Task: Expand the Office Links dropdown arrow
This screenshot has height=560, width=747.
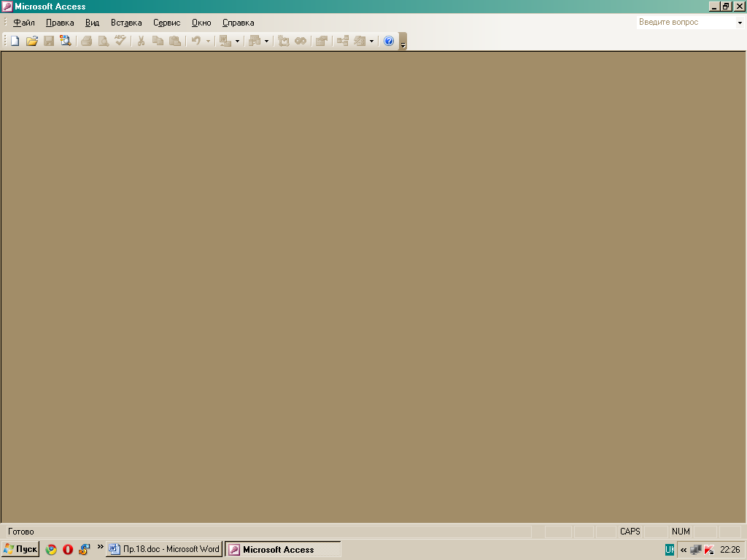Action: point(237,41)
